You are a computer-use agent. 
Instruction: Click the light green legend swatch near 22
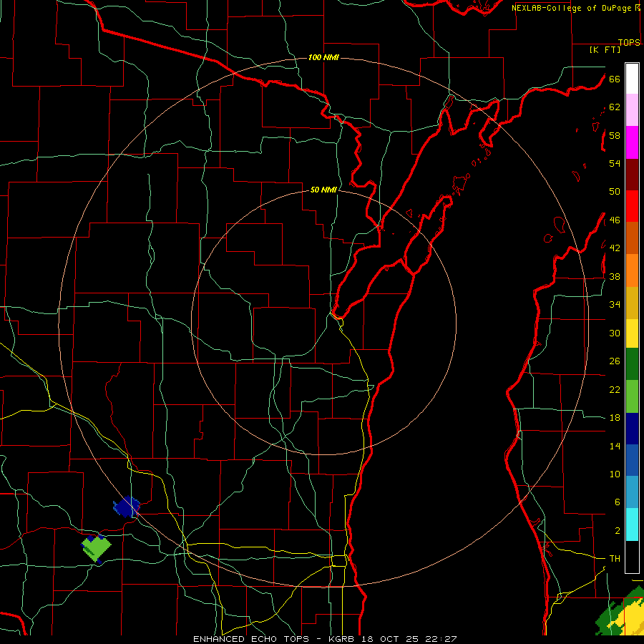click(x=632, y=396)
